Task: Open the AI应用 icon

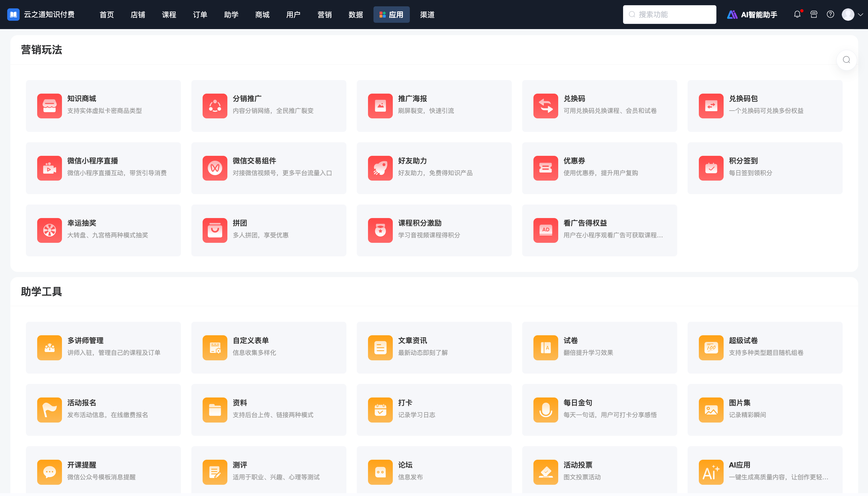Action: (x=711, y=472)
